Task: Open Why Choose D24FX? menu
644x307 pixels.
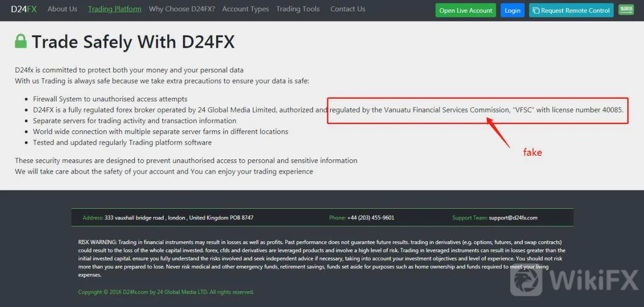Action: pos(182,9)
